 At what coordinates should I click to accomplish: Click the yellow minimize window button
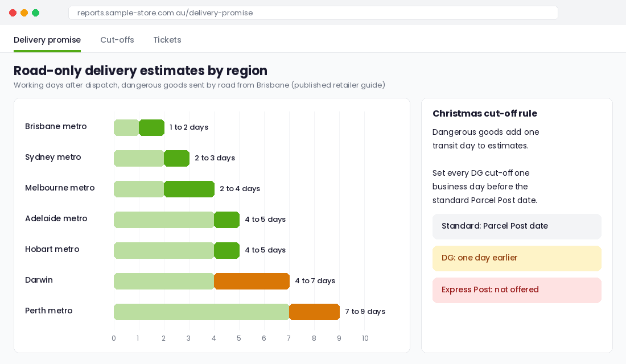[24, 13]
